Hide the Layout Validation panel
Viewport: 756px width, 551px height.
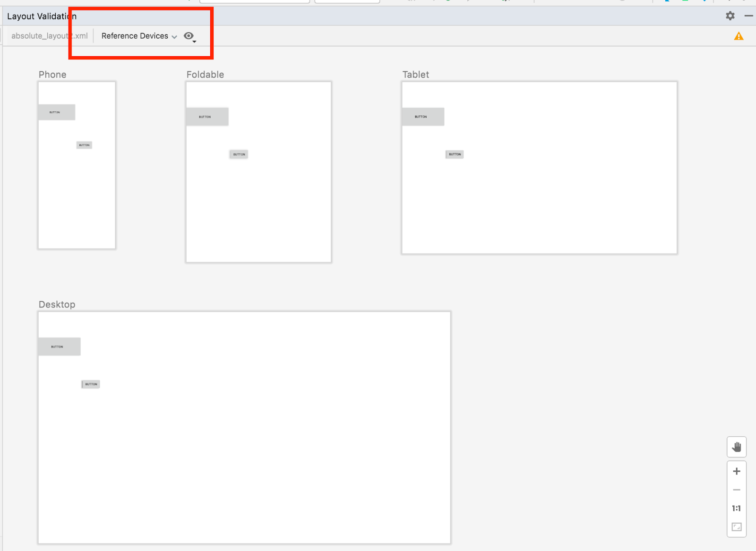click(748, 16)
